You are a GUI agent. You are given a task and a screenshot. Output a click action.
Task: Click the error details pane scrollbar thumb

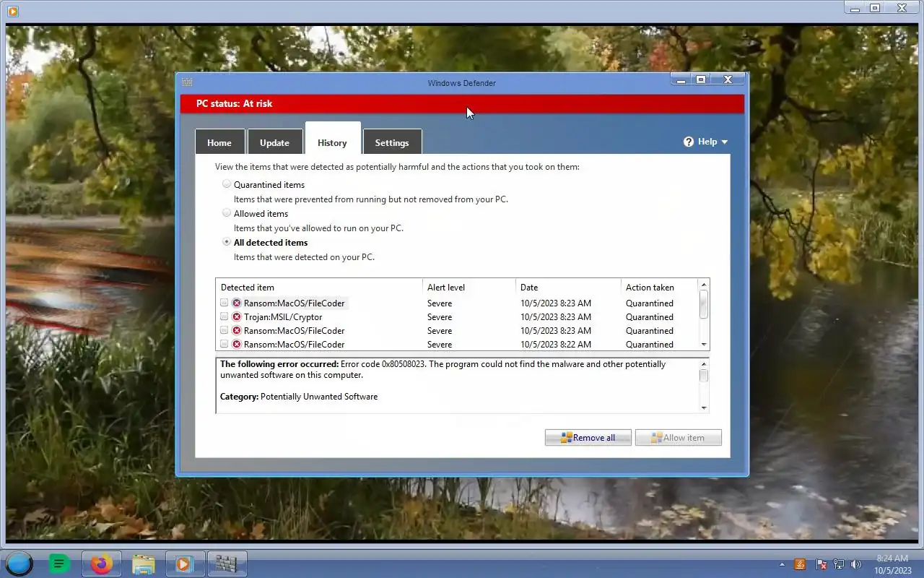[x=704, y=376]
